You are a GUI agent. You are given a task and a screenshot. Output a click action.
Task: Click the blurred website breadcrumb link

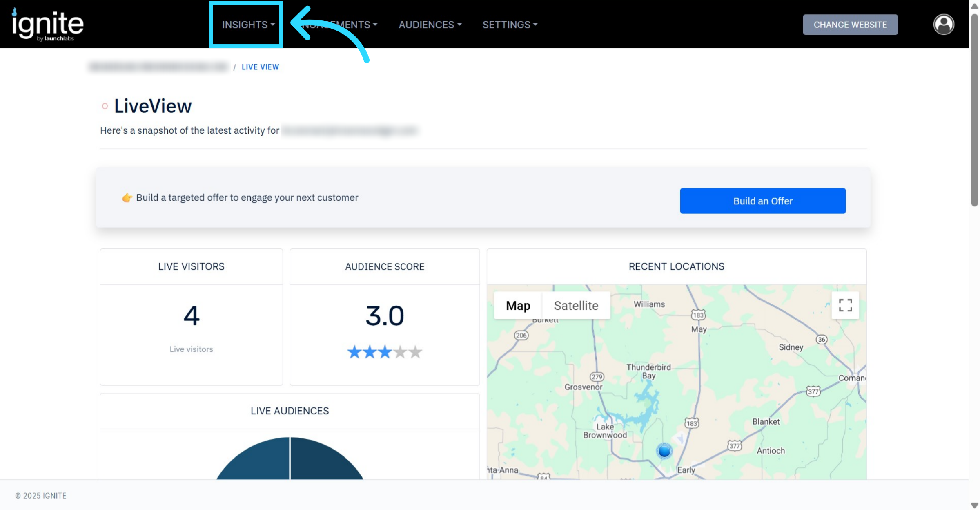point(158,67)
